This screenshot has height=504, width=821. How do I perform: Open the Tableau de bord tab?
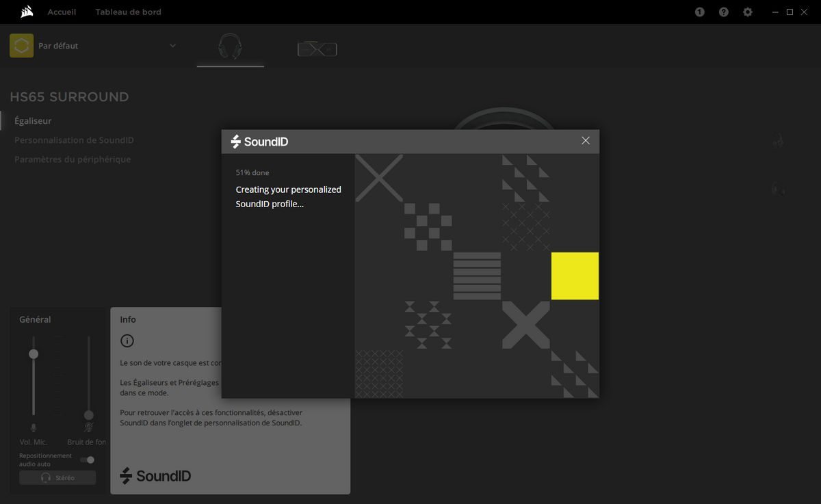pyautogui.click(x=128, y=12)
